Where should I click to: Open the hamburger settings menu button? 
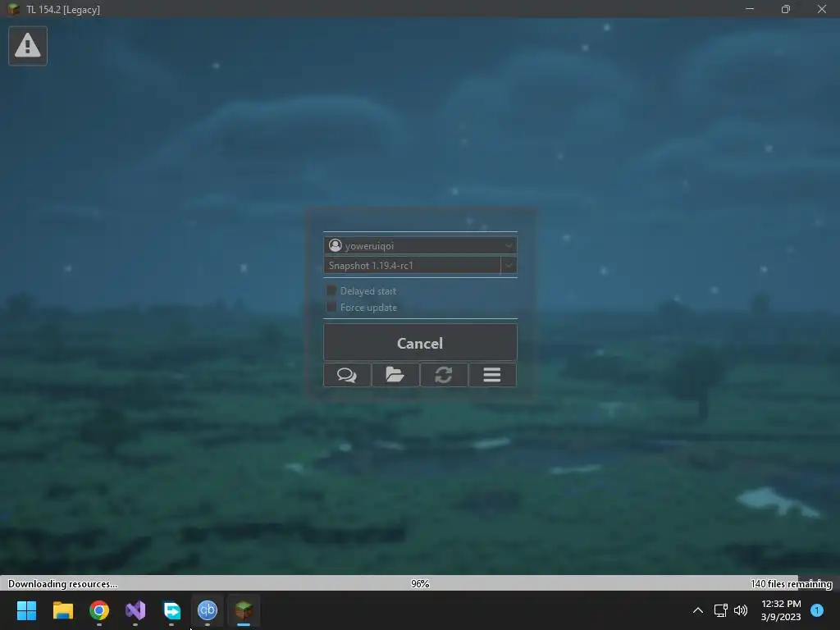point(492,374)
